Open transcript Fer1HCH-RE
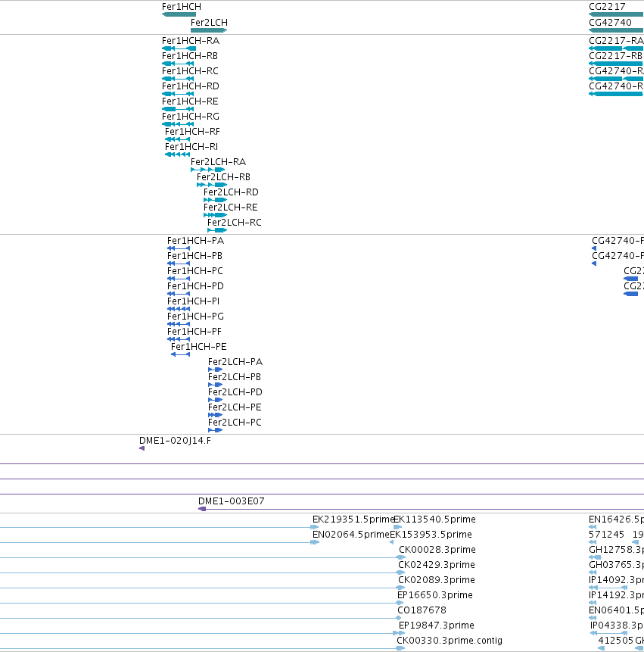Image resolution: width=644 pixels, height=652 pixels. click(190, 101)
